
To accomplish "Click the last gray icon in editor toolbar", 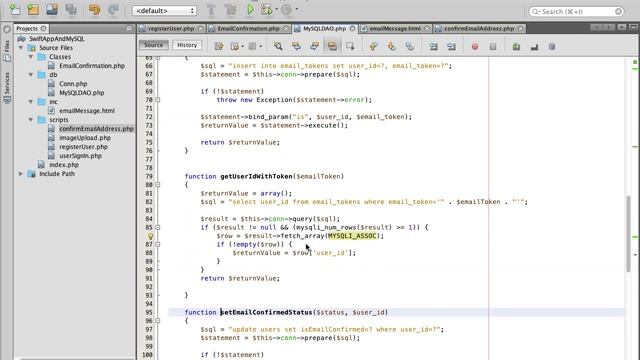I will click(552, 47).
